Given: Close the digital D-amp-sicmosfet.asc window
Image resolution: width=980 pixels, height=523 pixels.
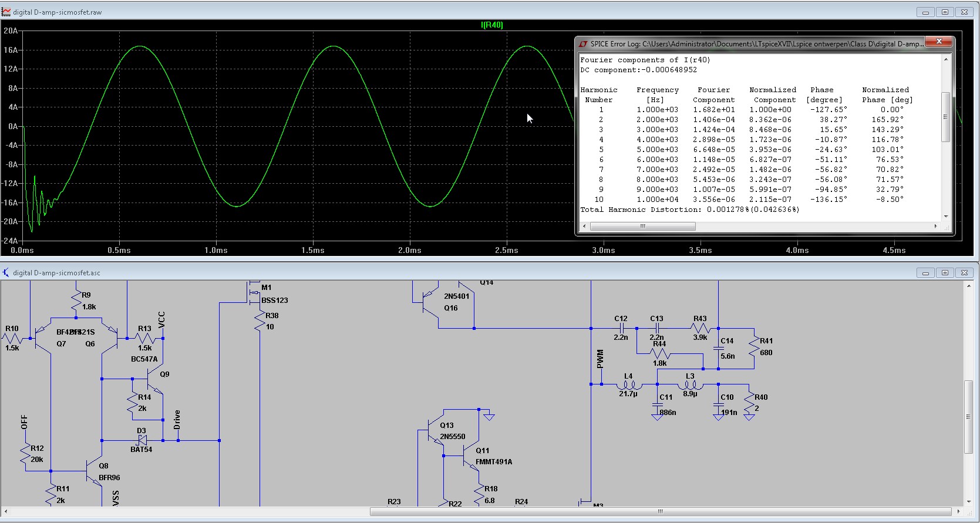Looking at the screenshot, I should 964,272.
